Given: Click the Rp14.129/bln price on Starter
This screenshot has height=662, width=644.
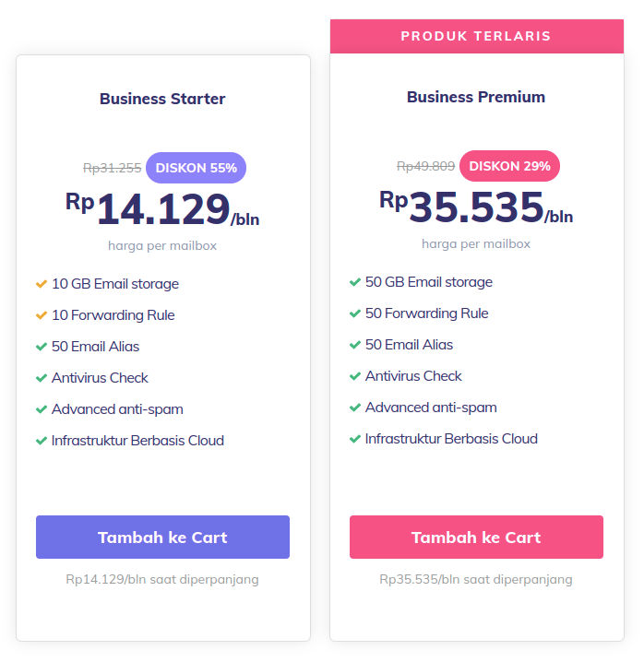Looking at the screenshot, I should 162,209.
